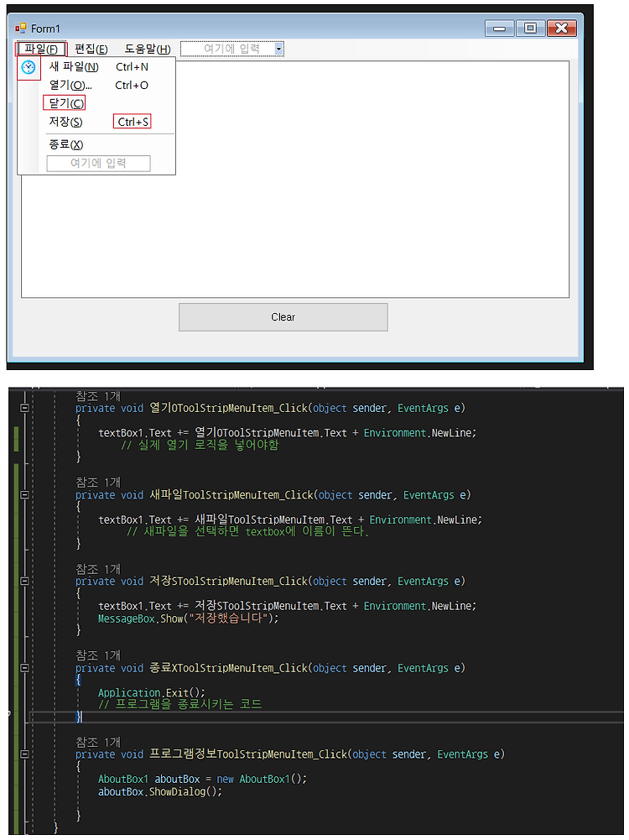Collapse the 저장SToolStripMenuItem_Click method
Viewport: 629px width, 840px height.
24,582
